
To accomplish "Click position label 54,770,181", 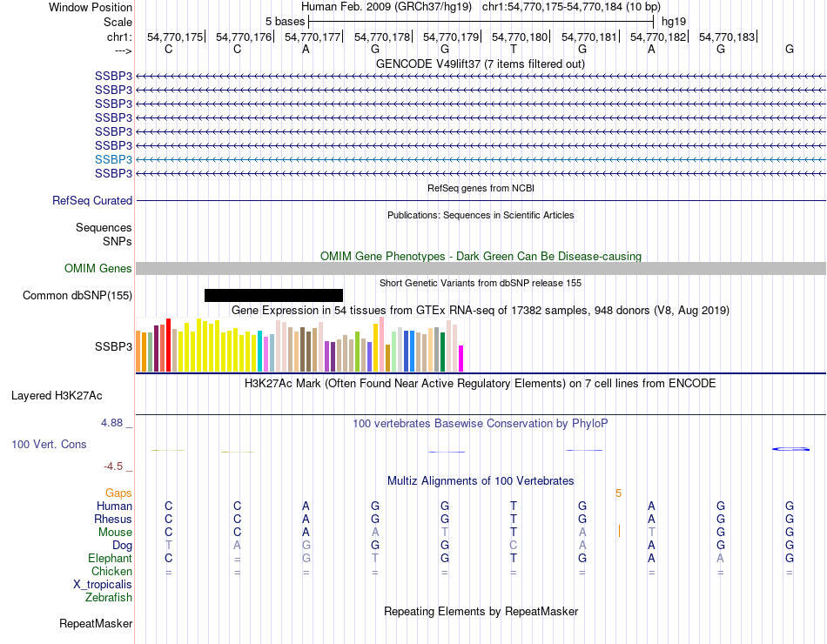I will [589, 37].
